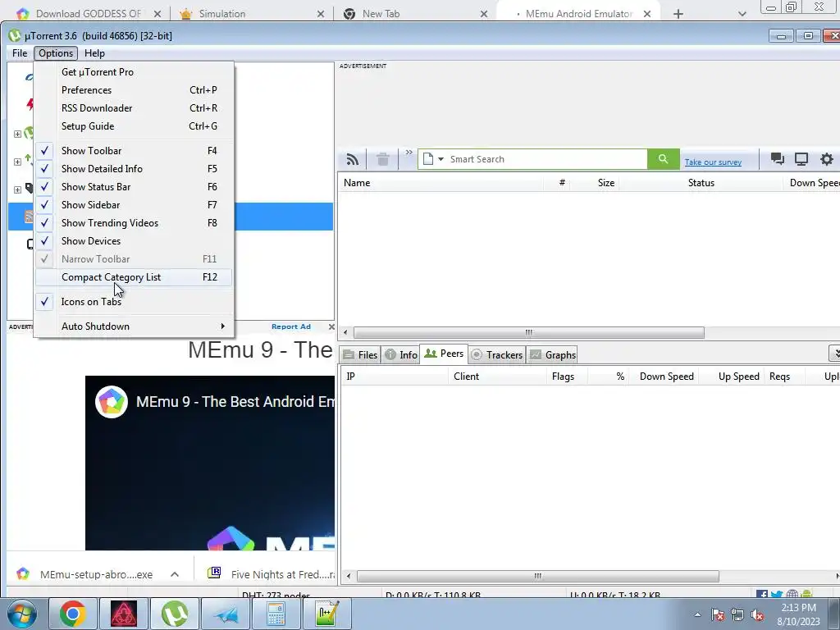
Task: Close the Options menu via menu bar
Action: click(x=56, y=53)
